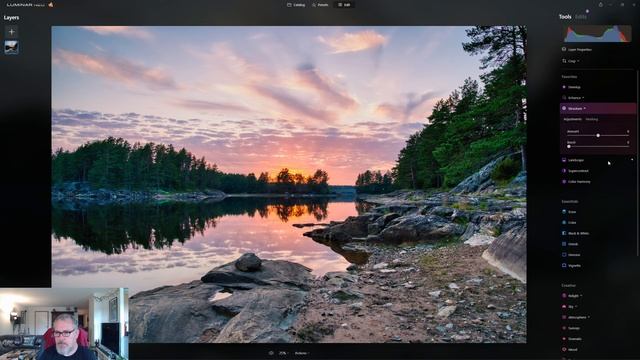Click the Relight tool icon
Viewport: 640px width, 360px height.
[x=564, y=296]
